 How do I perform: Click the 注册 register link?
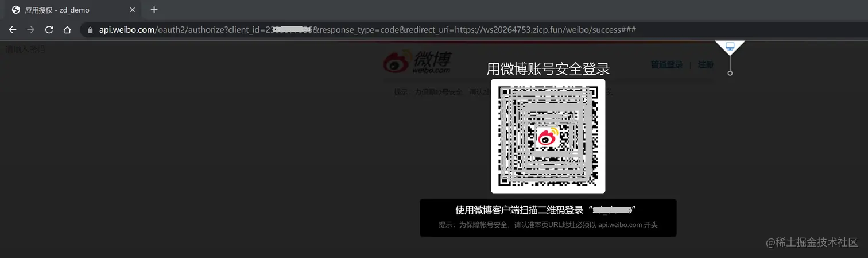point(706,65)
